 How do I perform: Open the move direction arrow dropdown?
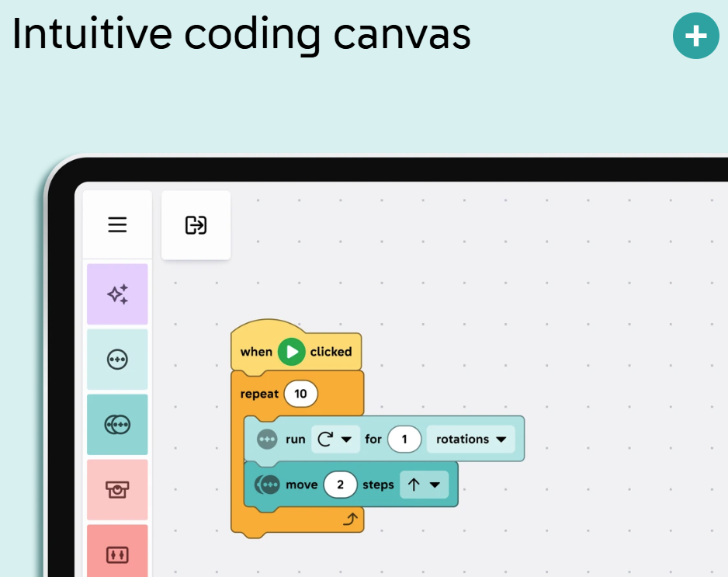click(x=425, y=485)
